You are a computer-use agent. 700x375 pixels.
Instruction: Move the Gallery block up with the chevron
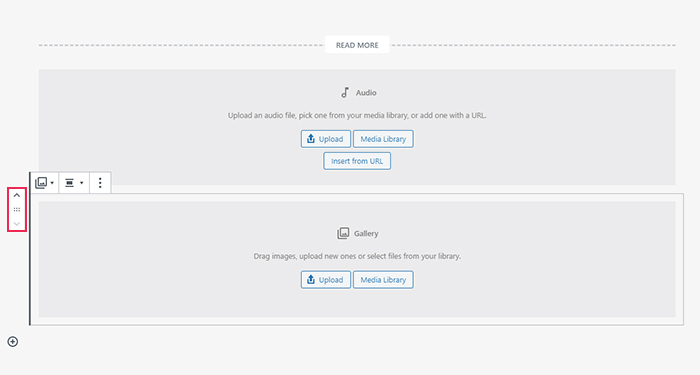[x=17, y=196]
